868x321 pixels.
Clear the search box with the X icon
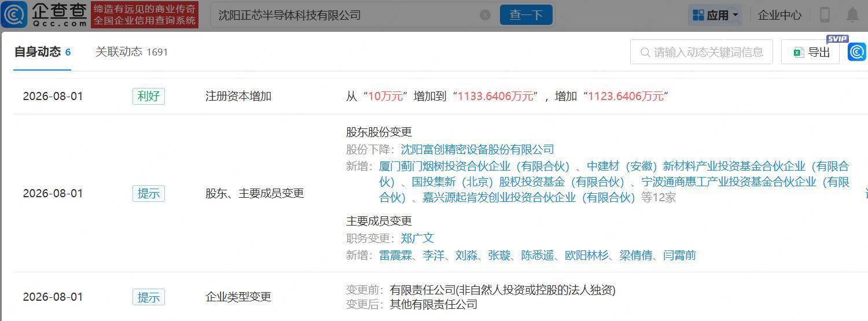point(485,15)
